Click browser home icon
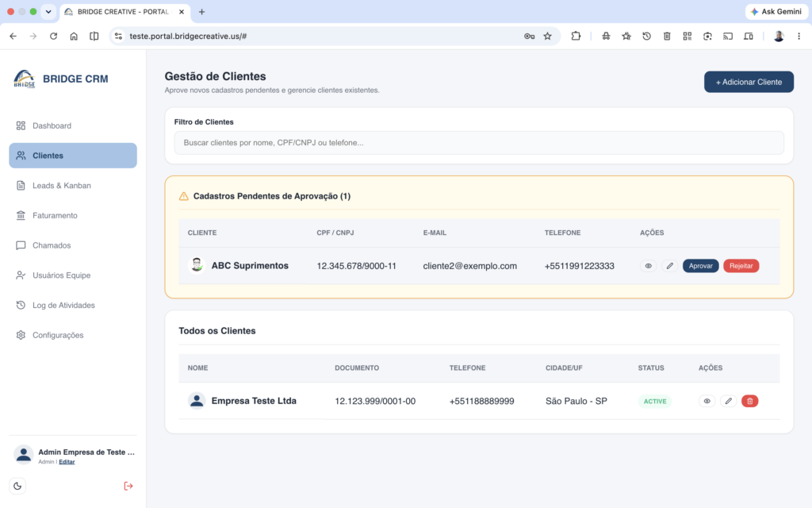This screenshot has width=812, height=508. [x=74, y=37]
